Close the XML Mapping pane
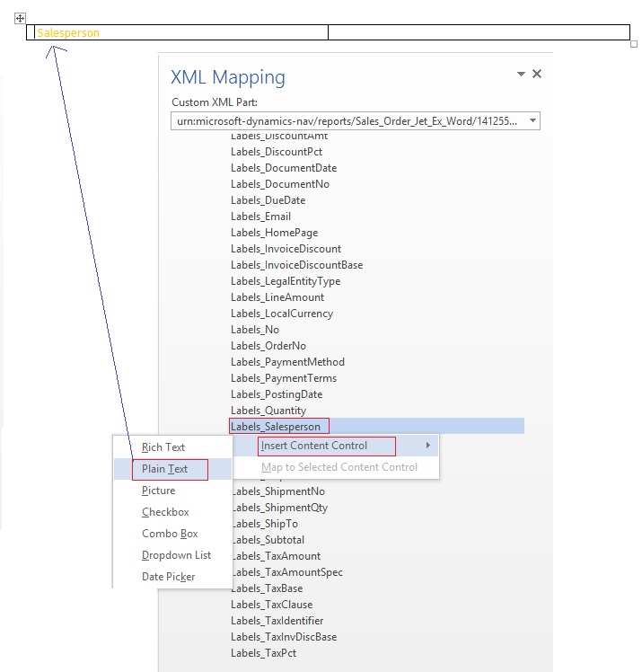The width and height of the screenshot is (642, 672). 537,75
